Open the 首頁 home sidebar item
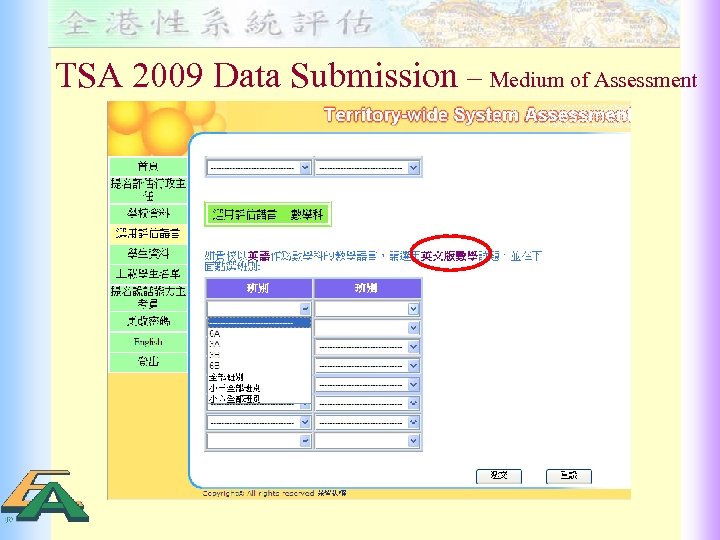This screenshot has width=720, height=540. coord(148,166)
